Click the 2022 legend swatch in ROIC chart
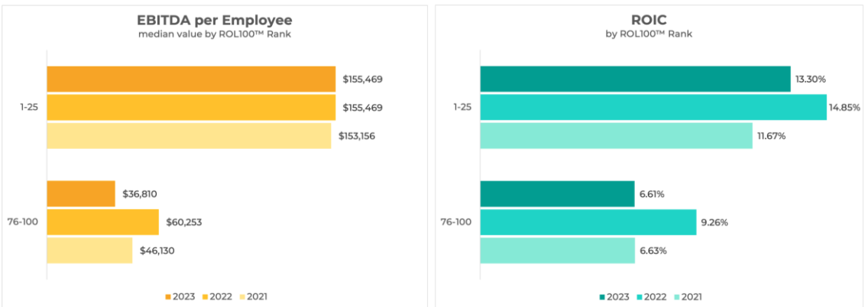868x307 pixels. 638,297
